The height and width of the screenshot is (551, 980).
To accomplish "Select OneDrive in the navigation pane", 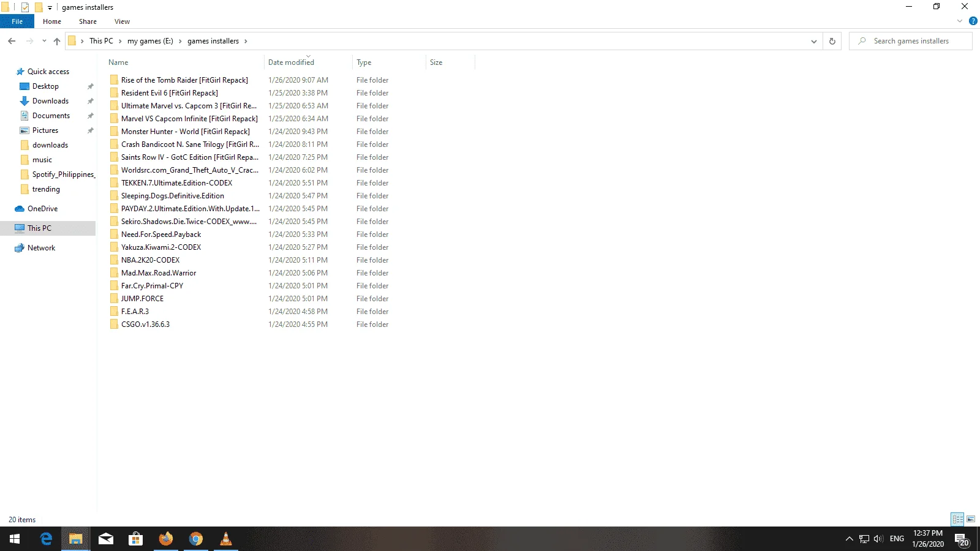I will (x=42, y=209).
